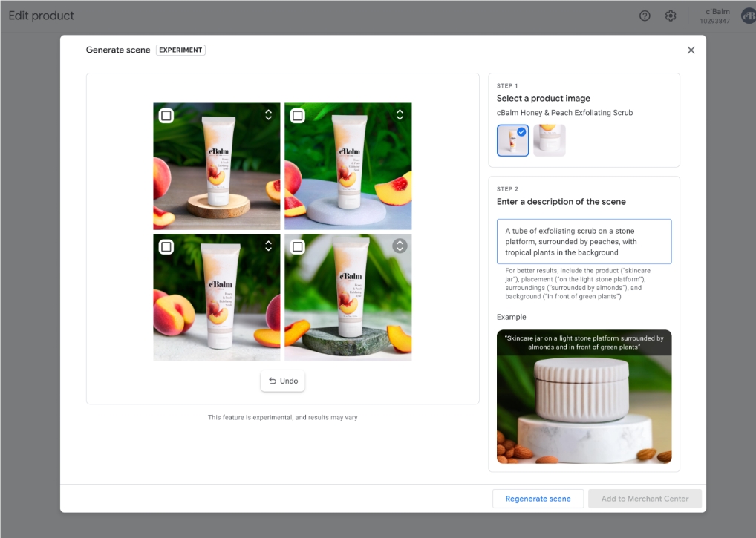This screenshot has height=538, width=756.
Task: Click the account ID 10293847
Action: point(714,22)
